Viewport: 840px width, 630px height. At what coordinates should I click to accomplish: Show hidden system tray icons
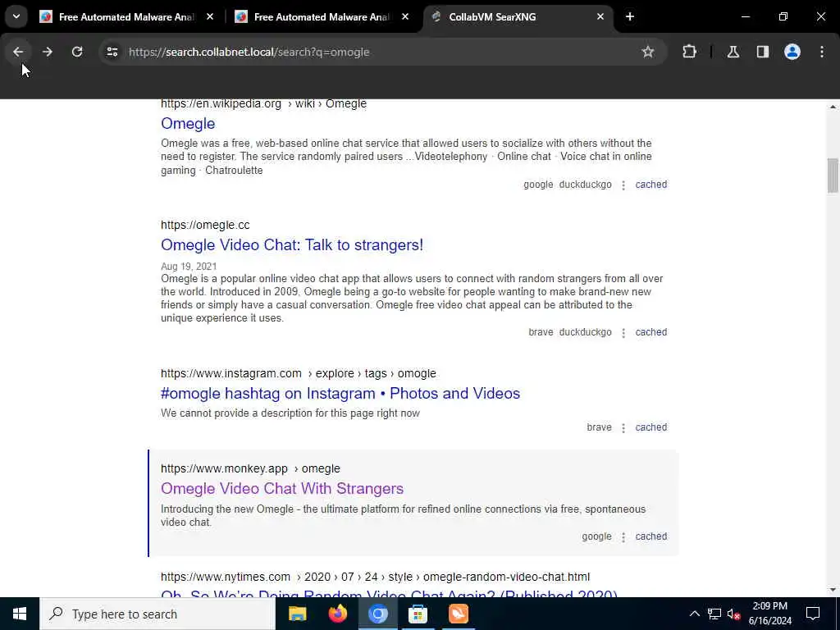tap(694, 614)
